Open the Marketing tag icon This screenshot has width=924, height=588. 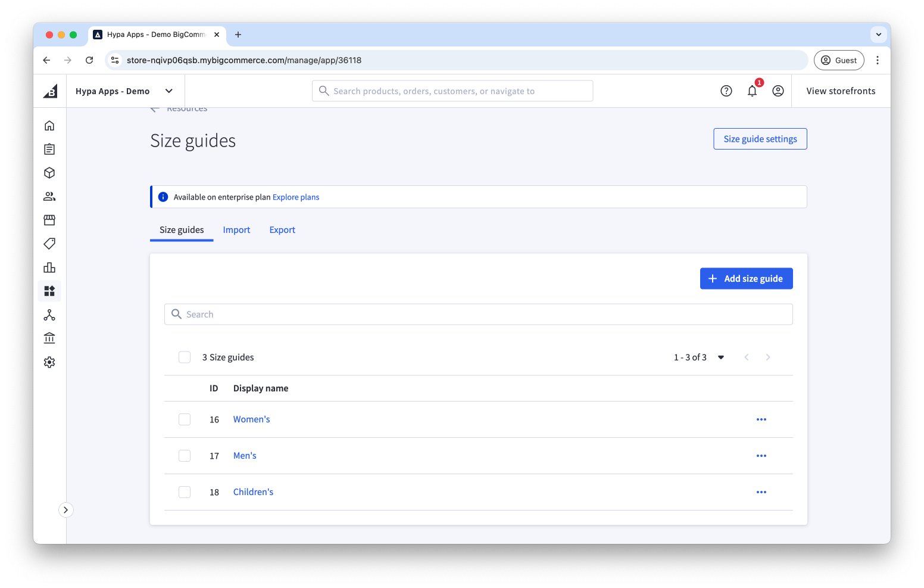point(49,244)
